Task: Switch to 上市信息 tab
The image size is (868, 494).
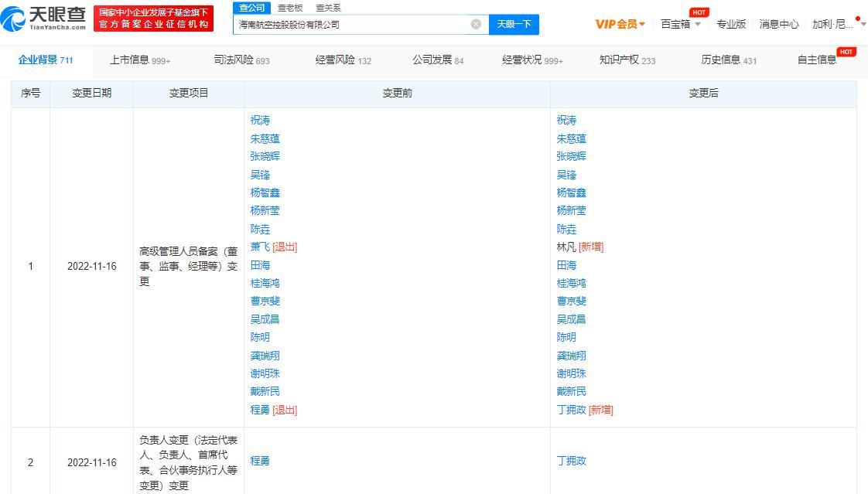Action: [x=140, y=60]
